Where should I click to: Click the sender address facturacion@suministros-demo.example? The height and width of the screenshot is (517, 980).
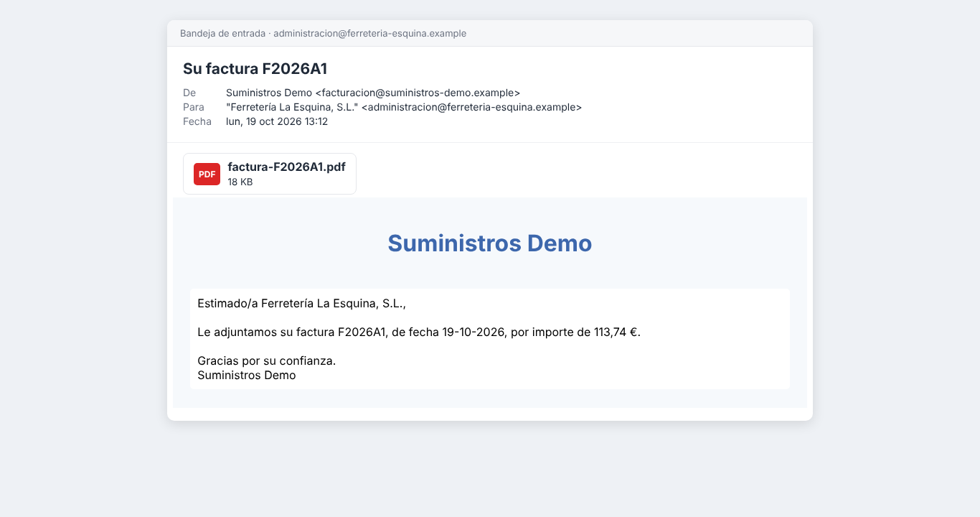click(x=418, y=93)
